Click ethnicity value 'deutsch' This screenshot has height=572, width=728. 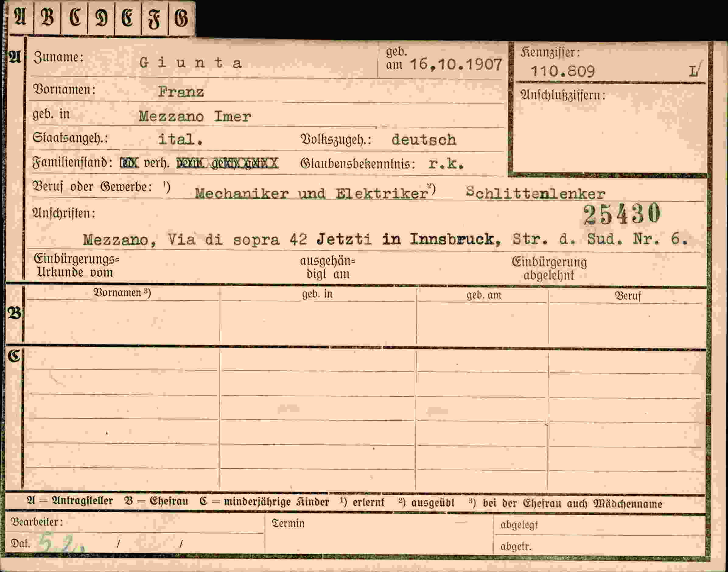(424, 139)
